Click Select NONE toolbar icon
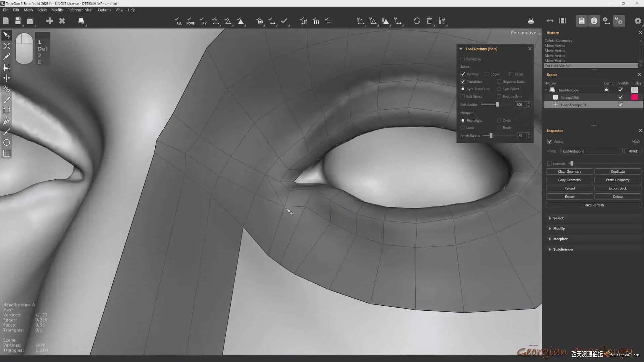Image resolution: width=644 pixels, height=362 pixels. 190,21
